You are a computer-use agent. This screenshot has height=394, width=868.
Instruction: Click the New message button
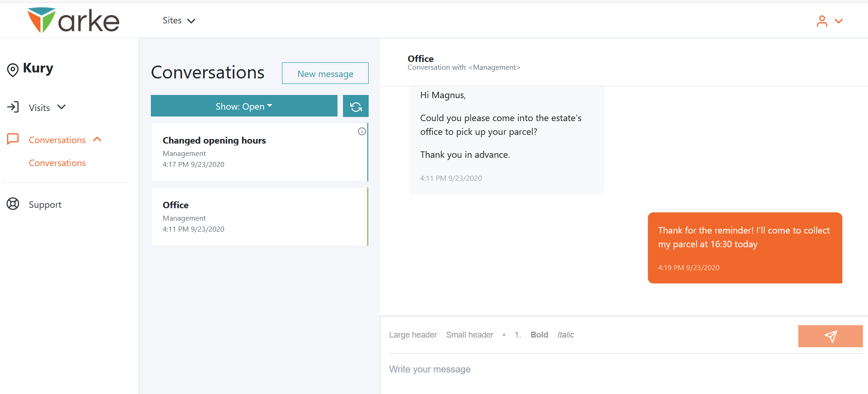coord(325,73)
